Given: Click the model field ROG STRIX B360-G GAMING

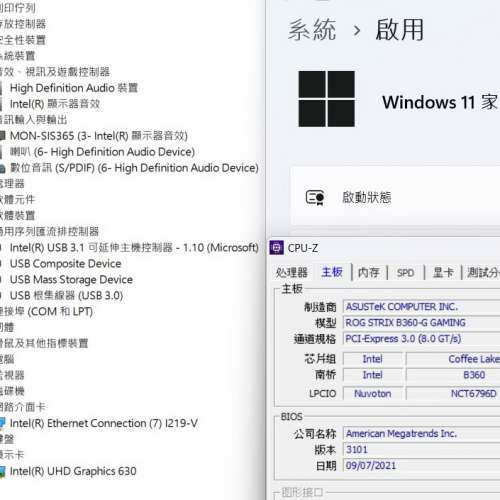Looking at the screenshot, I should point(421,323).
